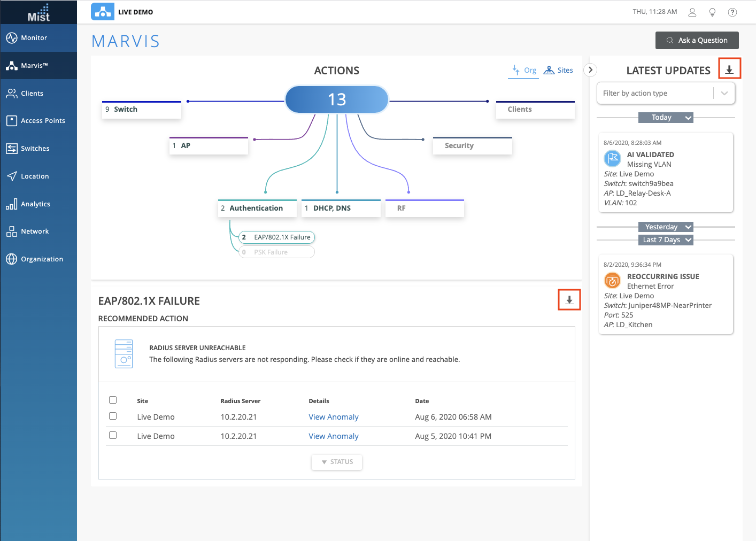
Task: Open the help question mark icon
Action: pos(732,12)
